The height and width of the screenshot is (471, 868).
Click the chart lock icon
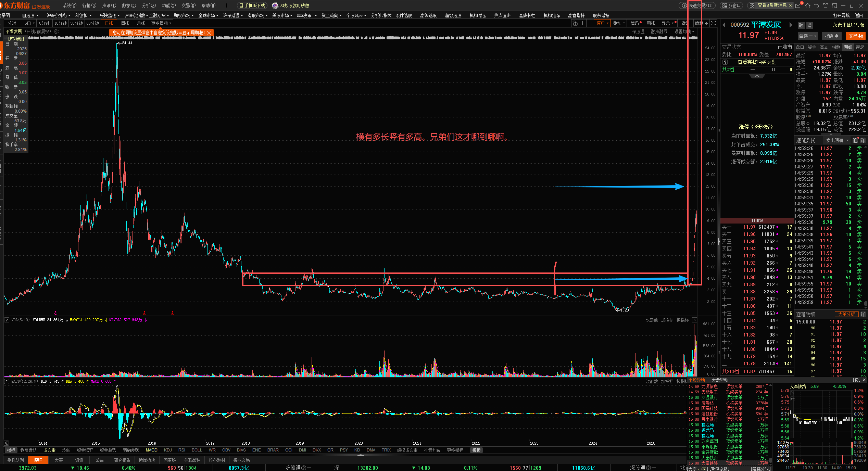click(x=575, y=23)
